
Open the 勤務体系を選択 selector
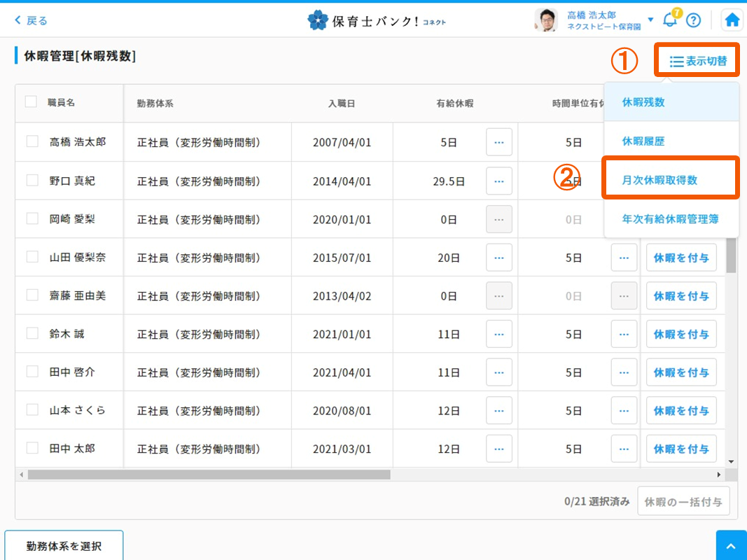[x=64, y=545]
